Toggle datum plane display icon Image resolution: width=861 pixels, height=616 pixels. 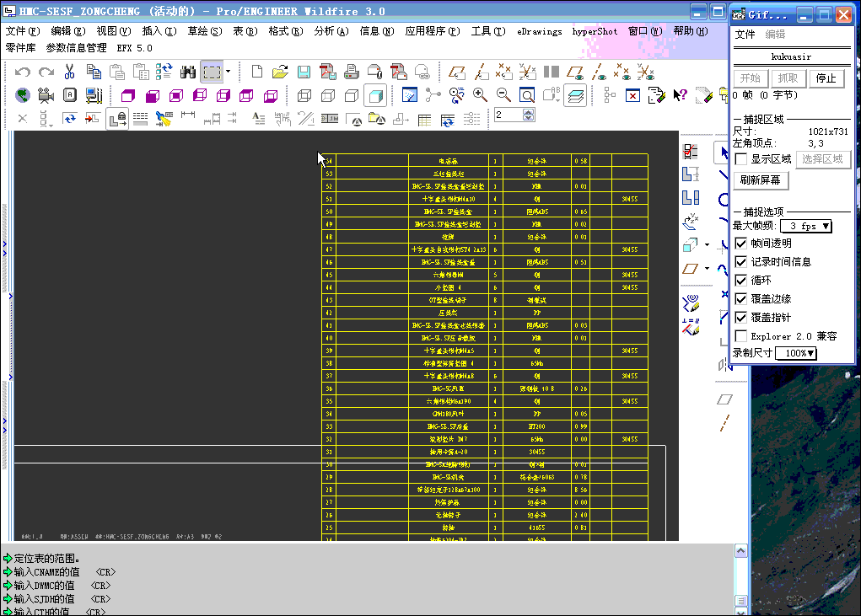point(575,72)
